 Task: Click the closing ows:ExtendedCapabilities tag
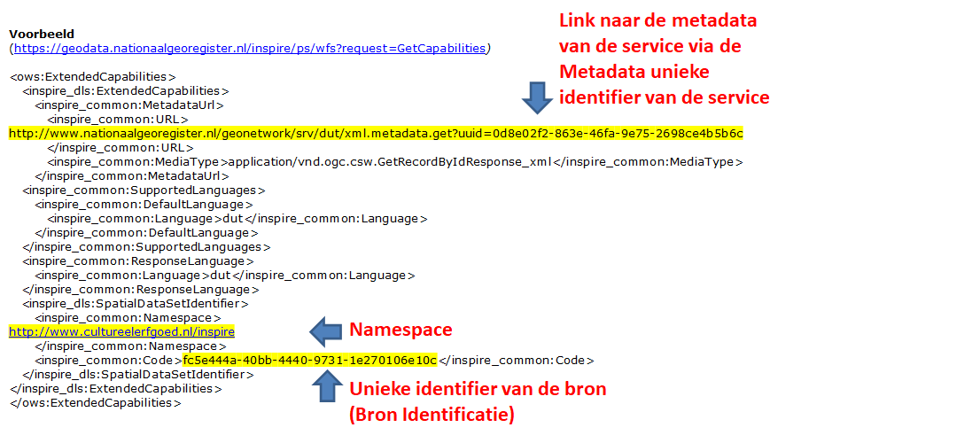click(x=95, y=403)
